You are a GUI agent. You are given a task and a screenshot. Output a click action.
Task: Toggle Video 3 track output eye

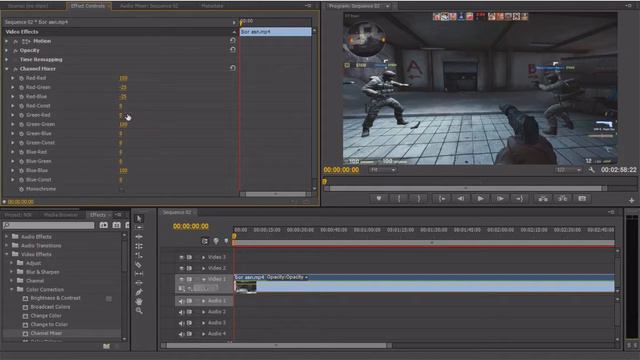pyautogui.click(x=182, y=257)
